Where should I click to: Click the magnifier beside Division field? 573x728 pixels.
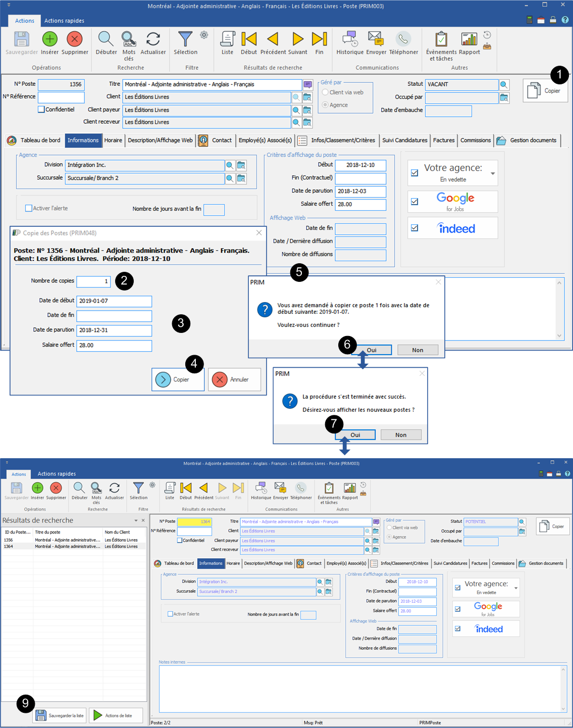(230, 165)
